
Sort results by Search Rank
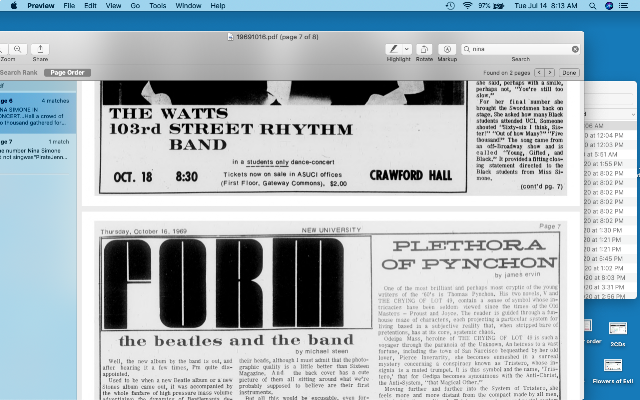[18, 73]
